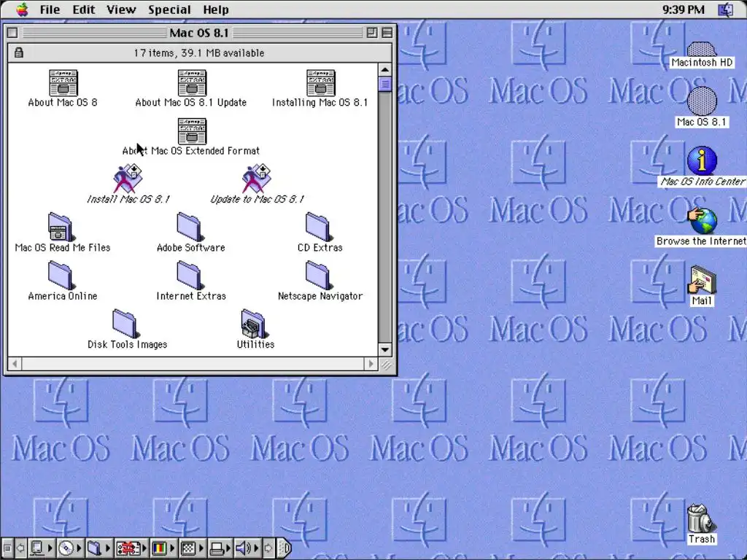Open the Special menu
747x560 pixels.
point(169,9)
